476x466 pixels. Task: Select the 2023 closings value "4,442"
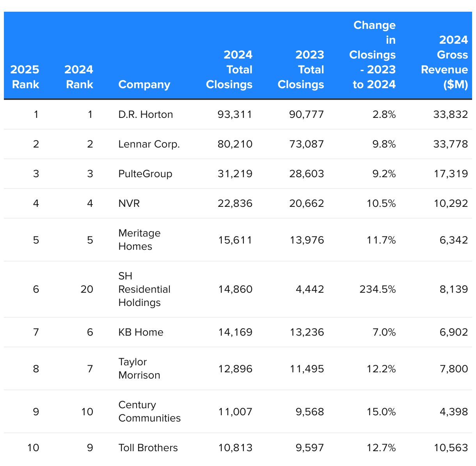(310, 289)
